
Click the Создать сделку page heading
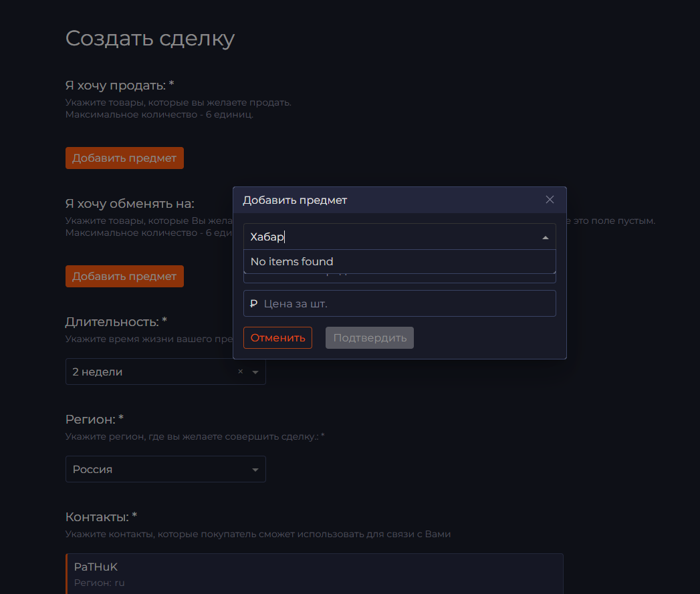(x=150, y=39)
